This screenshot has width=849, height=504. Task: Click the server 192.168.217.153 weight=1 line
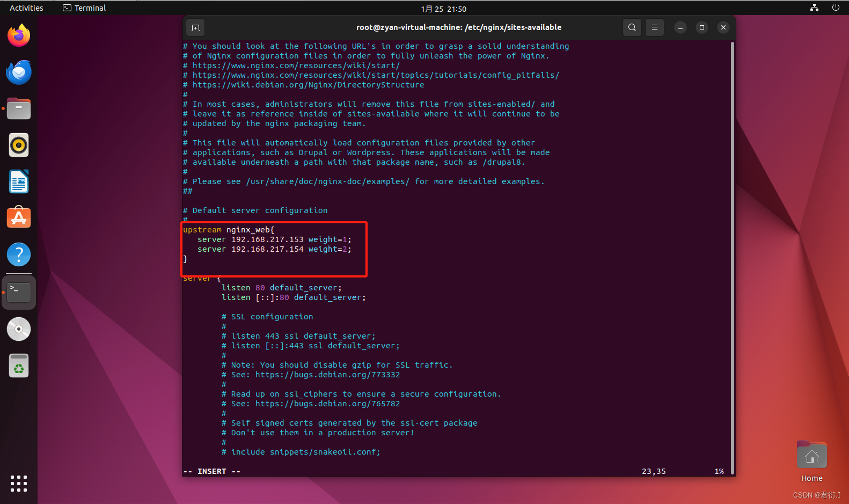274,239
